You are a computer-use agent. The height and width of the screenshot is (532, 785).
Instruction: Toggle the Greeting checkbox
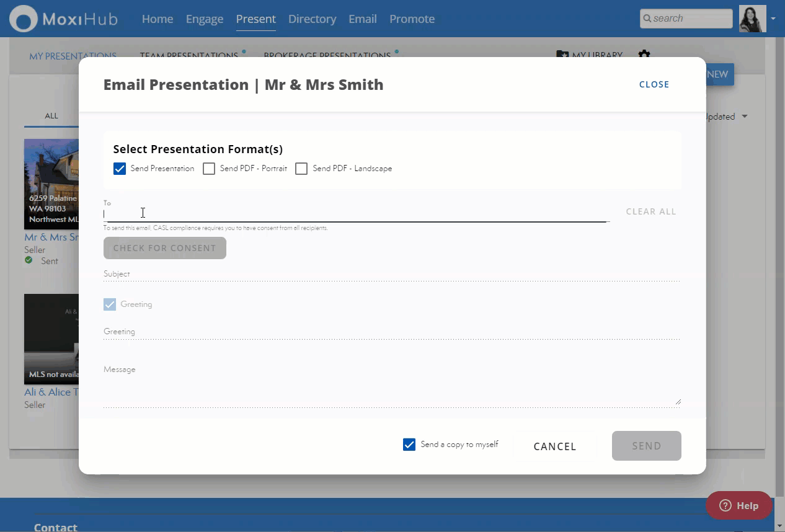point(110,304)
